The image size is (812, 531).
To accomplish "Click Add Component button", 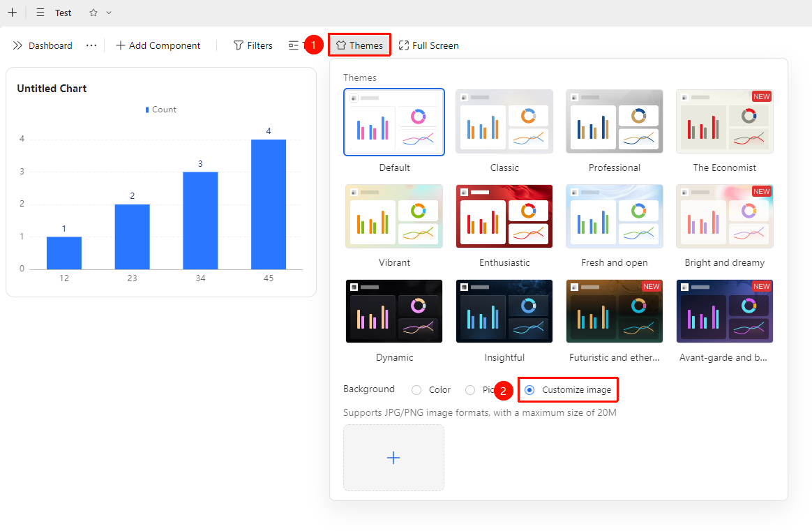I will coord(158,45).
